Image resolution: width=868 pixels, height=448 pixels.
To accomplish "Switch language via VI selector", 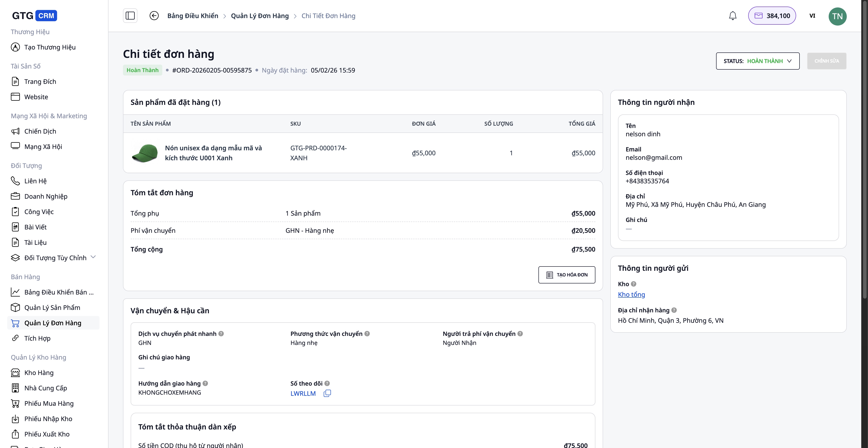I will click(x=812, y=16).
